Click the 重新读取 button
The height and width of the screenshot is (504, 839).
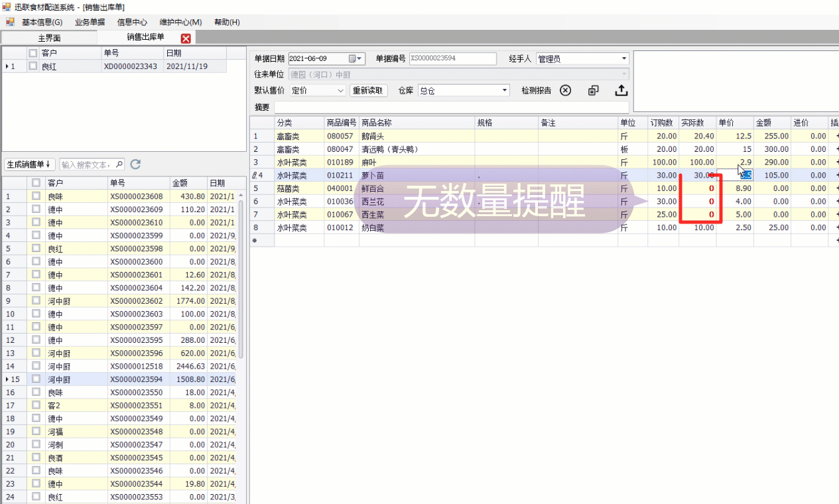(x=367, y=90)
